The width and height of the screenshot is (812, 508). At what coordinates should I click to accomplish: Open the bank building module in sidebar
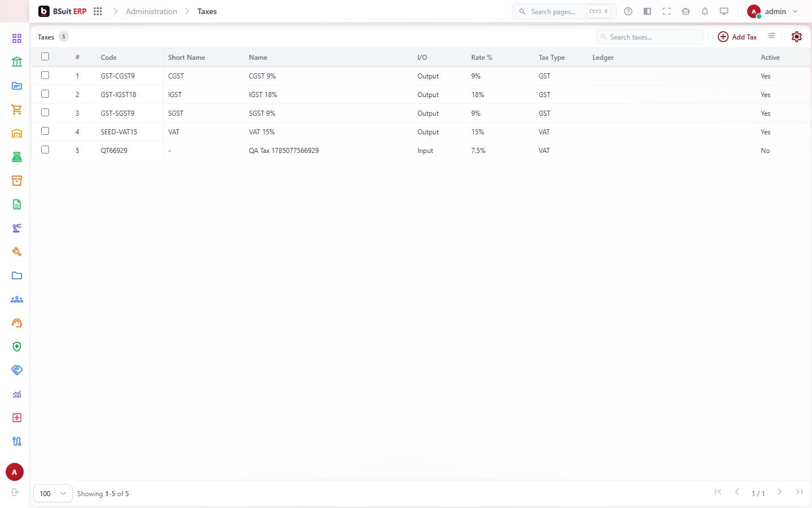pyautogui.click(x=17, y=62)
